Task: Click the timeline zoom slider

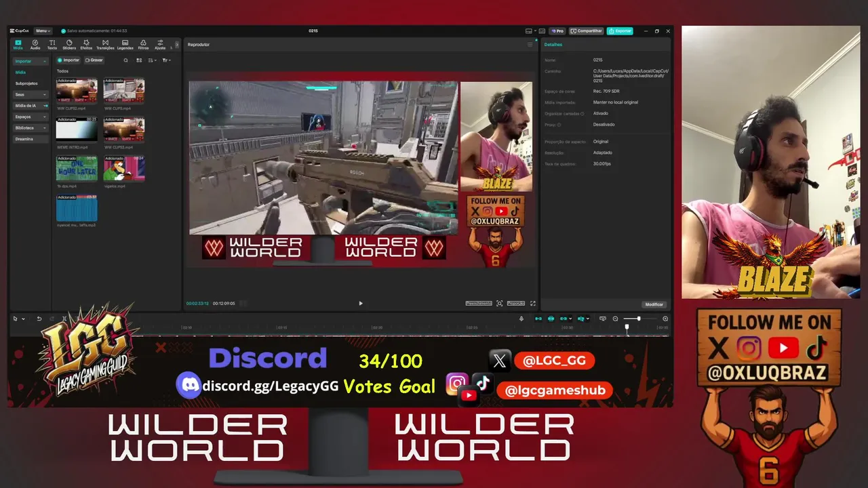Action: pos(641,319)
